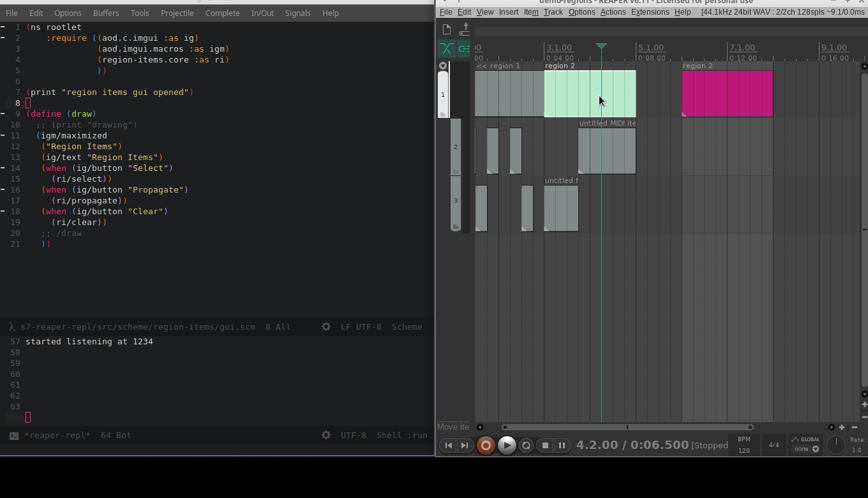Click the 'LF UTF-8' encoding indicator
The height and width of the screenshot is (498, 868).
click(x=361, y=326)
